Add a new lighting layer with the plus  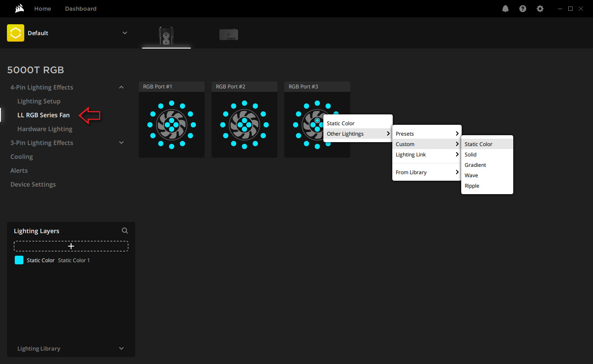point(71,246)
